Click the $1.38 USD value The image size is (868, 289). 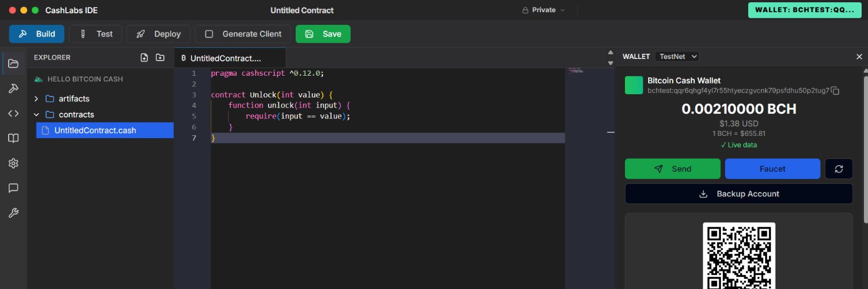[x=739, y=124]
